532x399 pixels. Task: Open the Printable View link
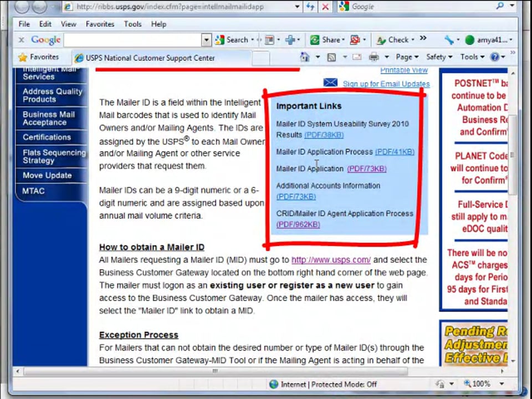(404, 70)
